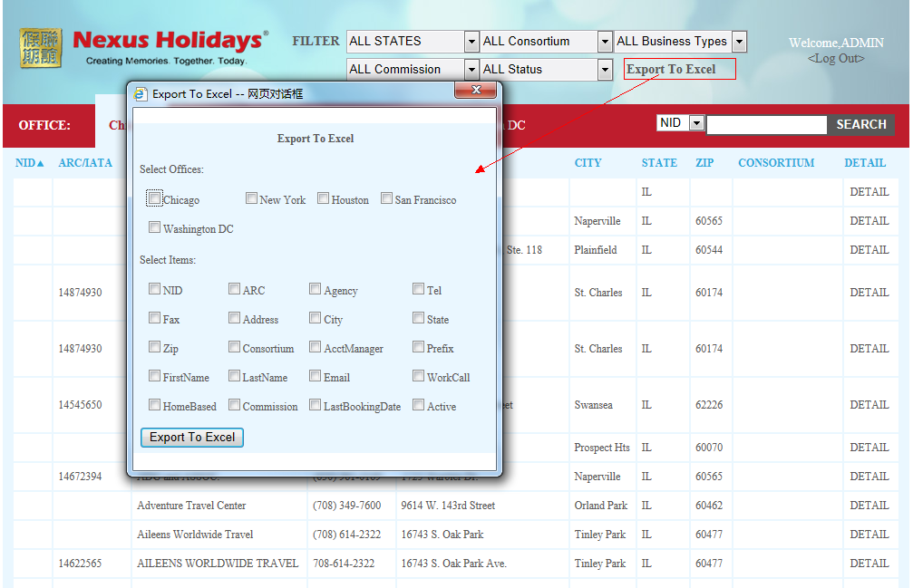
Task: Focus the search text input field
Action: point(767,124)
